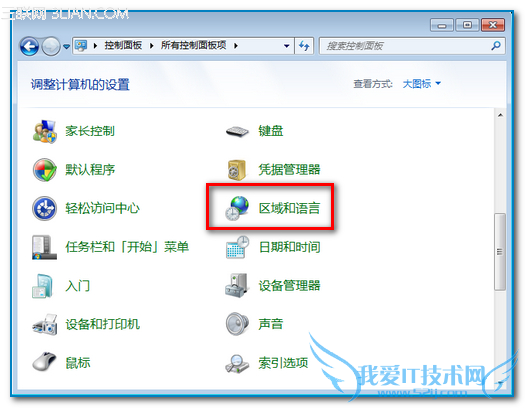
Task: Click the 索引选项 link
Action: (x=283, y=362)
